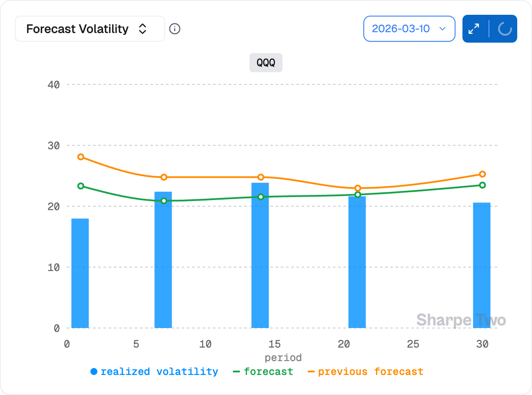The height and width of the screenshot is (395, 532).
Task: Click the up-down chevron in Forecast Volatility selector
Action: [x=143, y=29]
